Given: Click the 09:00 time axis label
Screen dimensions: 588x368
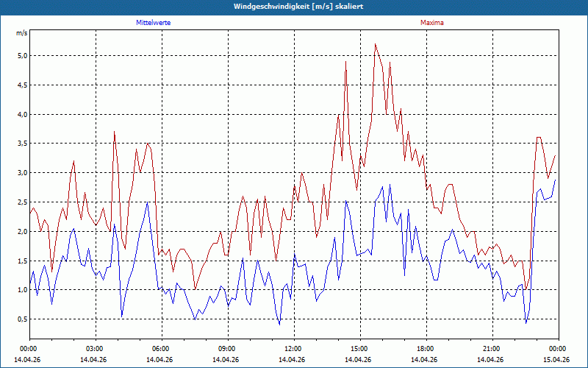Looking at the screenshot, I should pyautogui.click(x=228, y=349).
